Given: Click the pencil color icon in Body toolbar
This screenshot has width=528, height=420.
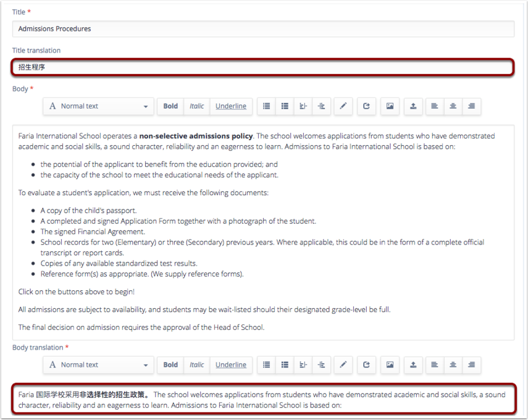Looking at the screenshot, I should pyautogui.click(x=343, y=106).
